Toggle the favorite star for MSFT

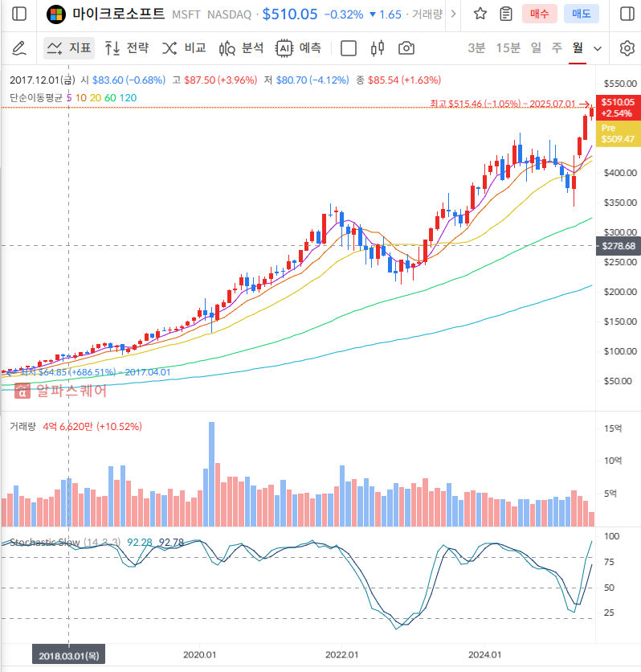pos(480,14)
